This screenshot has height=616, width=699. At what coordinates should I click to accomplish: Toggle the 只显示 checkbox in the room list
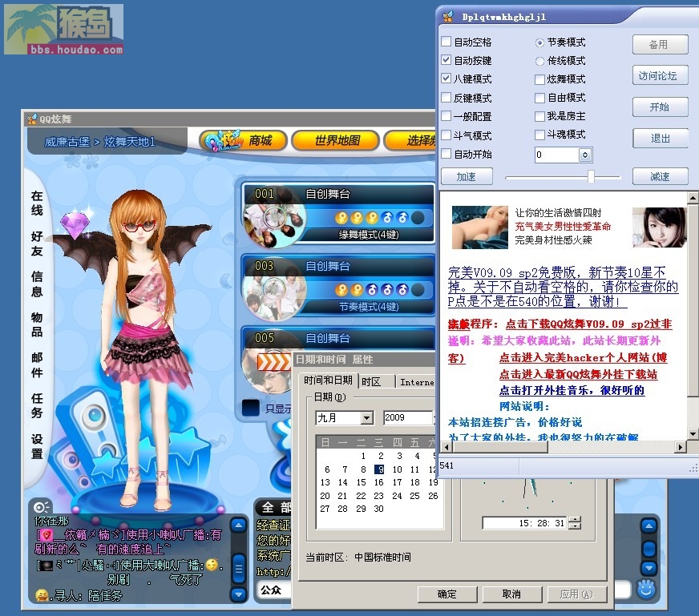(x=251, y=408)
